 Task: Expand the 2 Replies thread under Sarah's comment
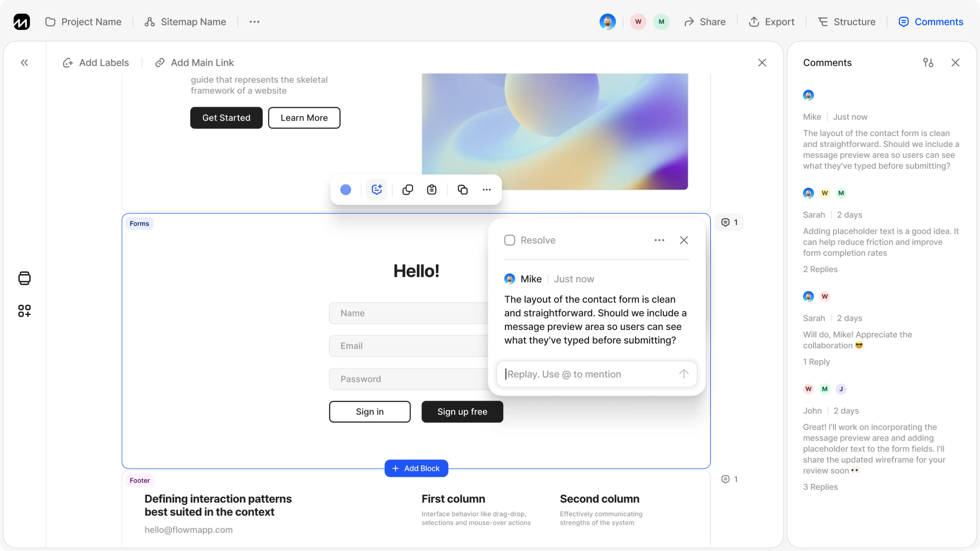[820, 269]
